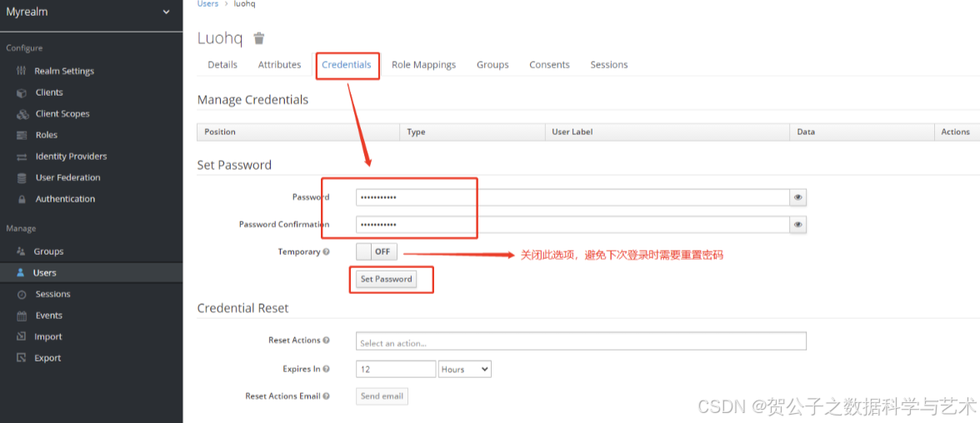Open the Groups tab
Image resolution: width=980 pixels, height=423 pixels.
492,64
